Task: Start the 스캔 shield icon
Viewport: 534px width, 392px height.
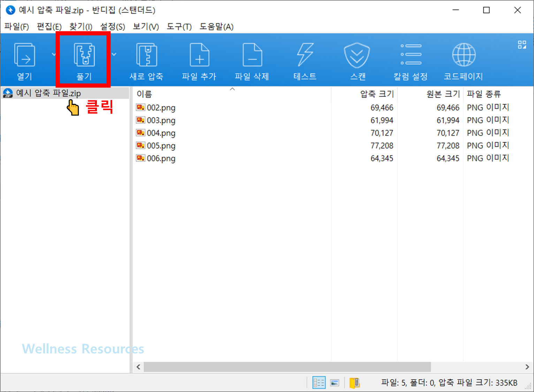Action: click(x=357, y=55)
